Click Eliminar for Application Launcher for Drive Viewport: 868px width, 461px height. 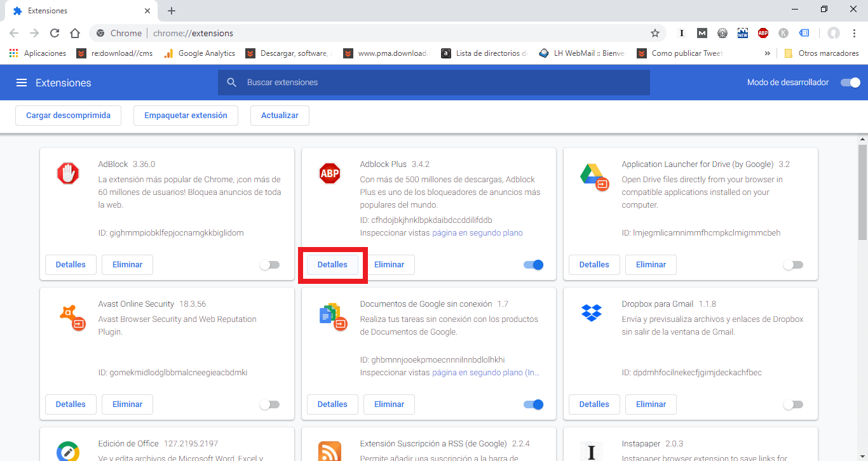651,265
